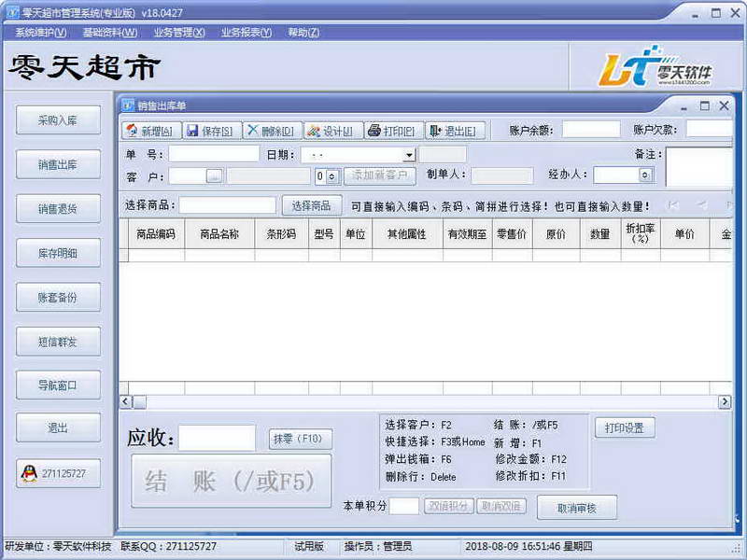Image resolution: width=747 pixels, height=560 pixels.
Task: Click the grid scrollbar left arrow
Action: [125, 402]
